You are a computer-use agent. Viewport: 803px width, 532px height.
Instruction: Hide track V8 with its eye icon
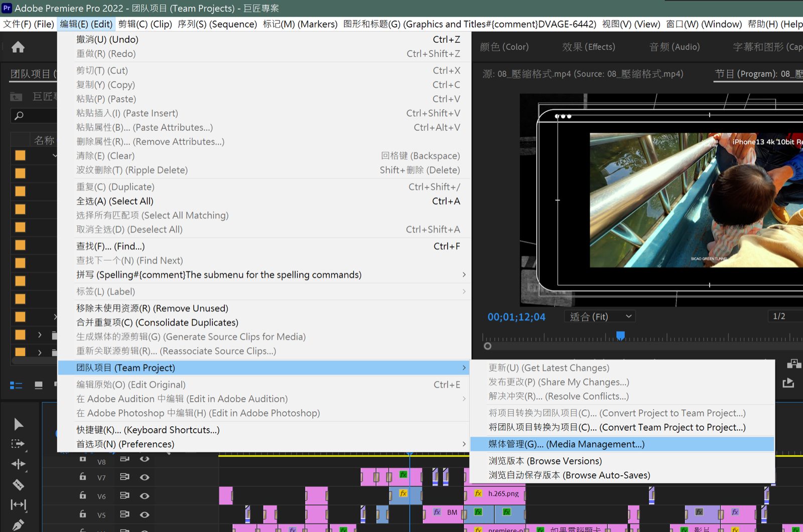[x=145, y=459]
